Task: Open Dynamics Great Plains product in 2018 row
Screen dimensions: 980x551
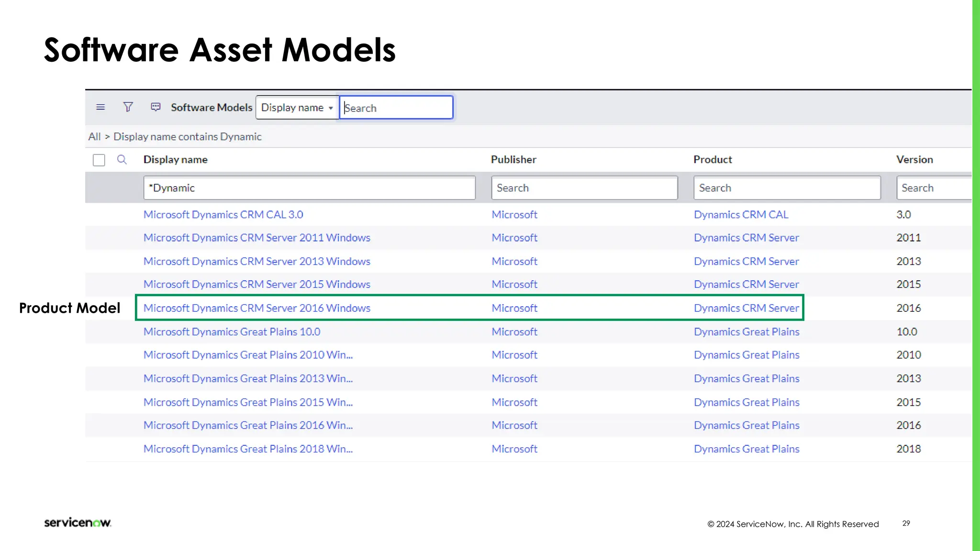Action: [746, 449]
